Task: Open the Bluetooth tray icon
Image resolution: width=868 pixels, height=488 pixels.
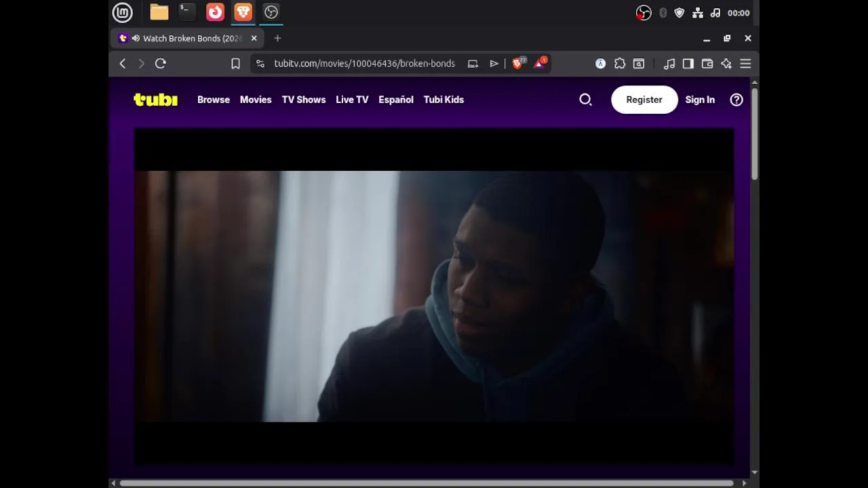Action: 663,13
